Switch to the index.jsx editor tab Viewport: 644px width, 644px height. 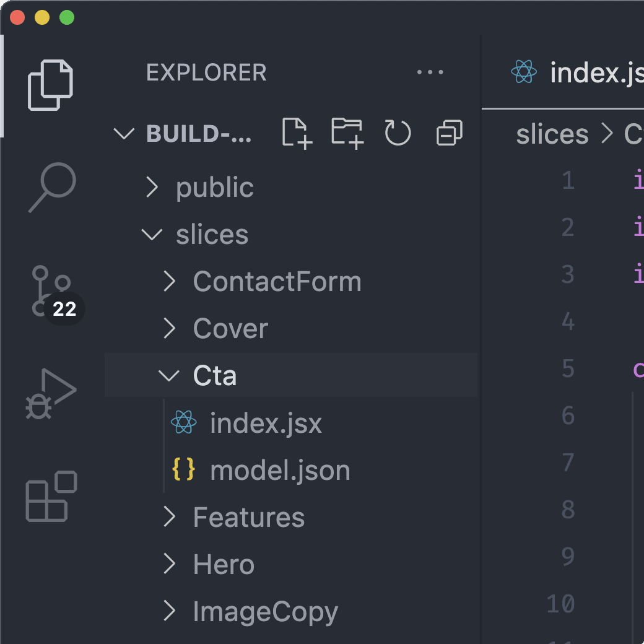pos(577,72)
